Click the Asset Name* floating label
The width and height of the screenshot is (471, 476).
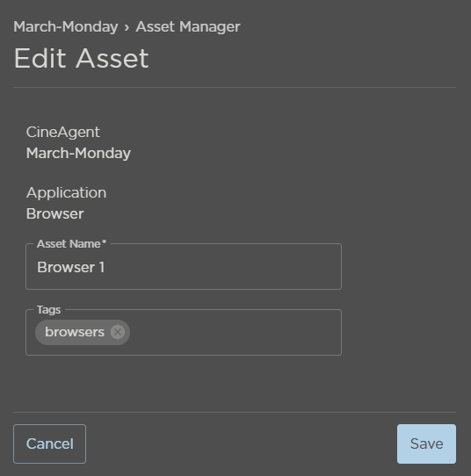click(x=72, y=244)
